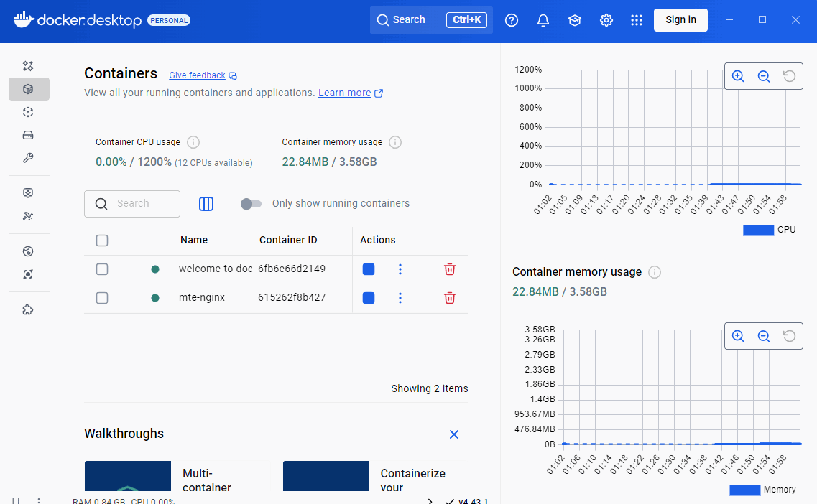
Task: Open the actions menu for mte-nginx
Action: point(400,297)
